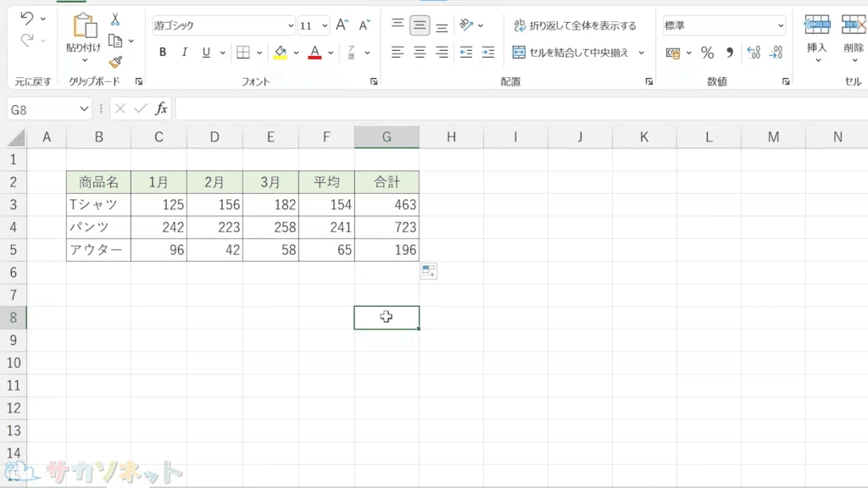The width and height of the screenshot is (868, 488).
Task: Increase cell indent
Action: click(487, 52)
